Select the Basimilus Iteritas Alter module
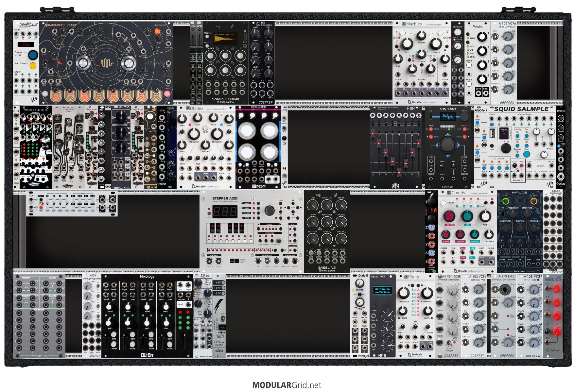Screen dimensions: 574x392 [69, 147]
